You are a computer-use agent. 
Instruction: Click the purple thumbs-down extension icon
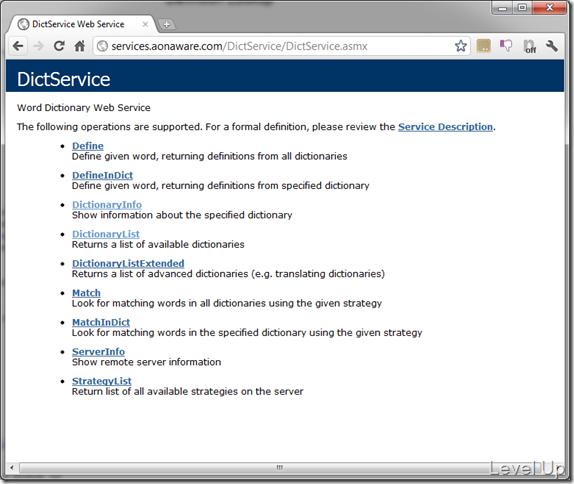coord(506,46)
